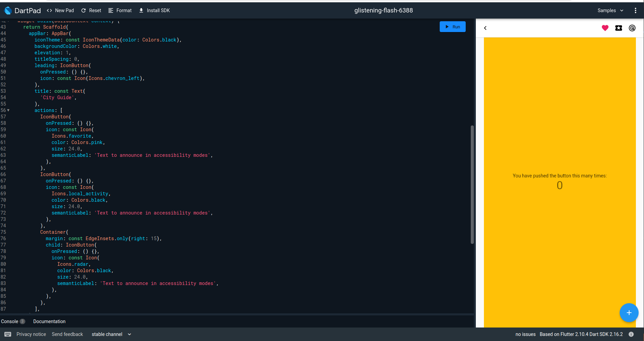Image resolution: width=644 pixels, height=341 pixels.
Task: Open the Privacy notice link
Action: [31, 334]
